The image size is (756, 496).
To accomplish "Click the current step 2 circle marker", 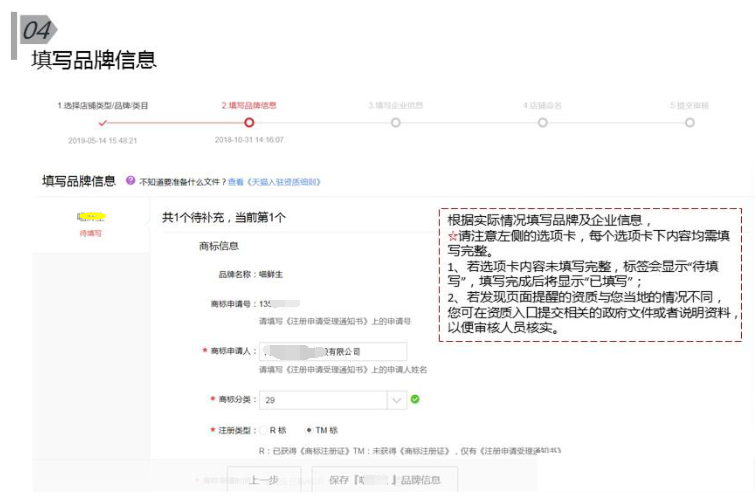I will 249,122.
